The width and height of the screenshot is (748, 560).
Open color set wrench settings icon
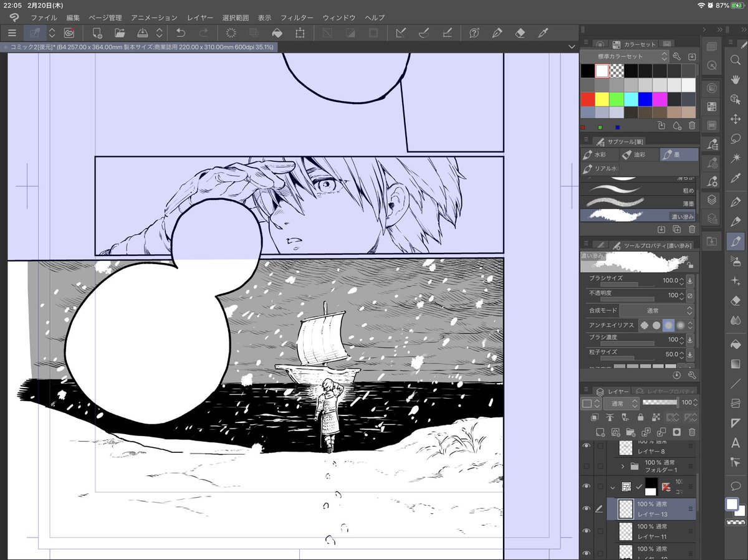[x=677, y=57]
